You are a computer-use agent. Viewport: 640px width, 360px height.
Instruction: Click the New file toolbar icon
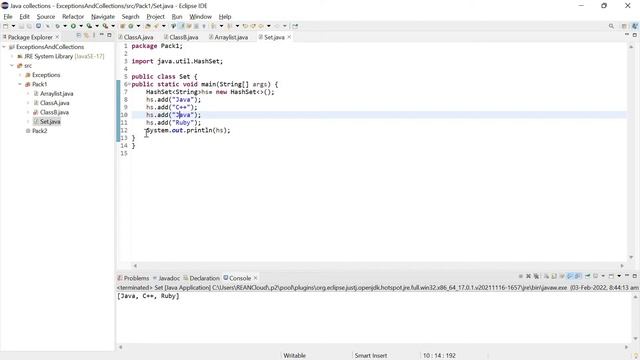click(x=6, y=26)
